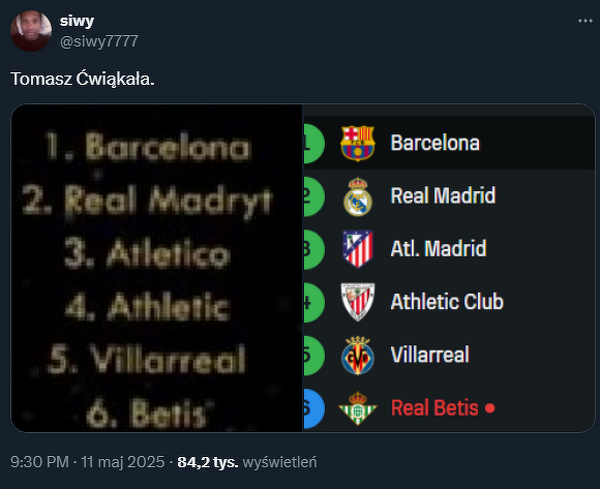
Task: Select the Real Betis team name
Action: [x=434, y=408]
